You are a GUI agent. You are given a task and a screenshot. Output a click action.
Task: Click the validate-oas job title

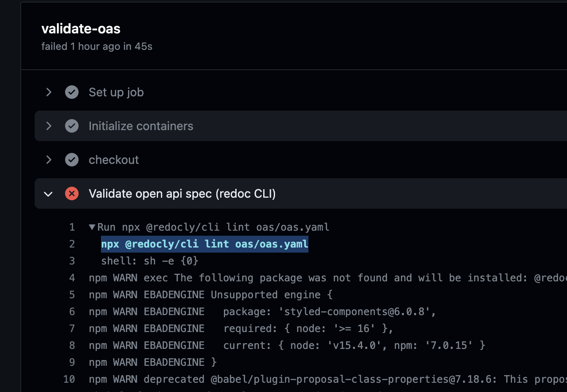(81, 29)
